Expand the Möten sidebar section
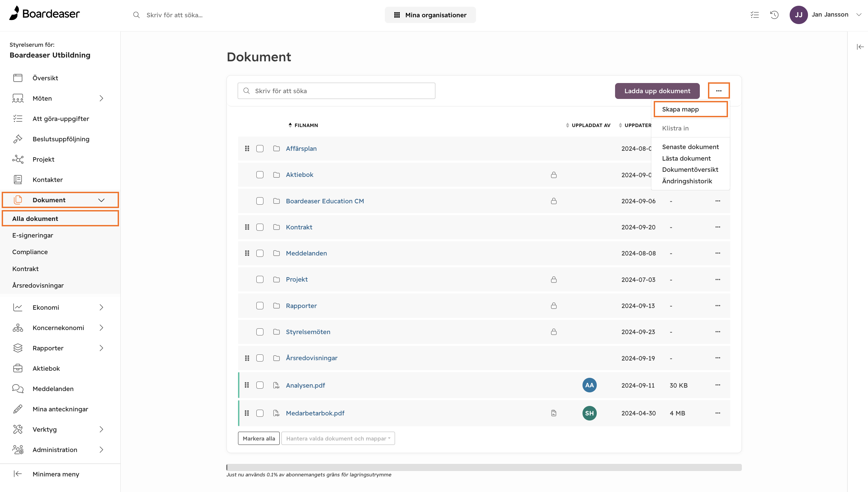This screenshot has height=492, width=868. point(101,98)
